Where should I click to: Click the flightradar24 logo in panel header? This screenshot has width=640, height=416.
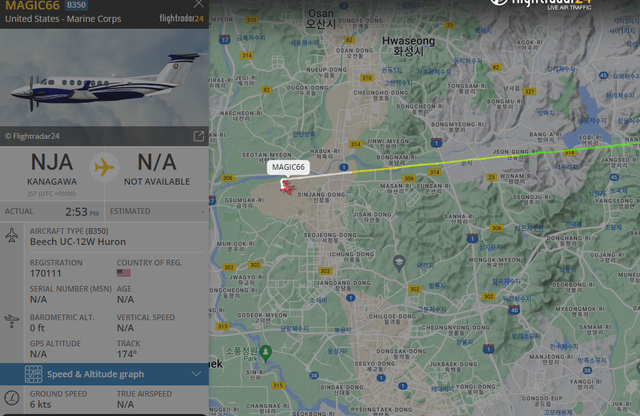(181, 18)
